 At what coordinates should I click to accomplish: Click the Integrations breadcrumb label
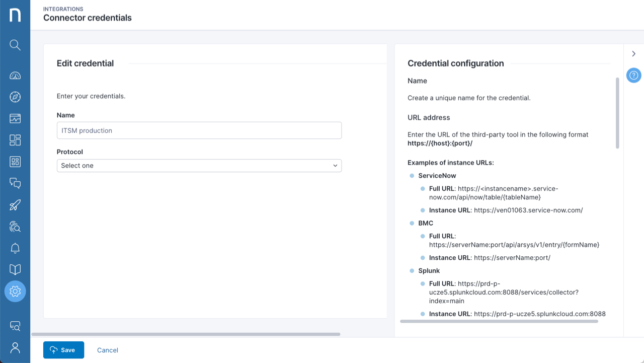coord(63,9)
